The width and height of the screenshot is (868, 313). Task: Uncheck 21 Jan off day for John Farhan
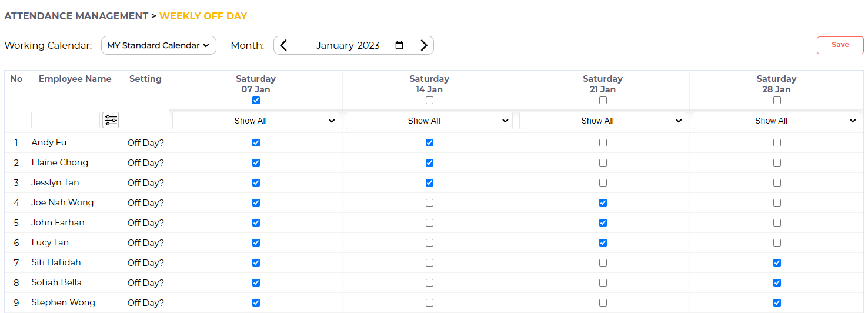click(x=603, y=222)
